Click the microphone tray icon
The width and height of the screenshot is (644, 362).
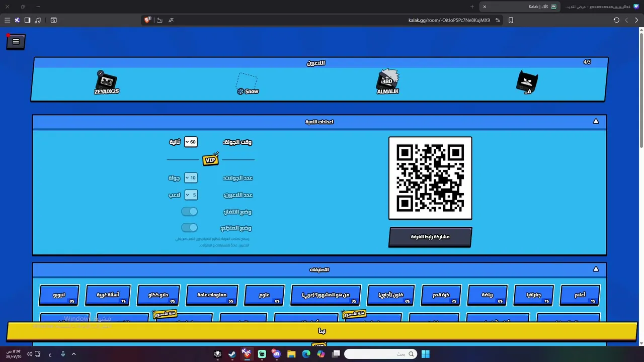coord(63,354)
